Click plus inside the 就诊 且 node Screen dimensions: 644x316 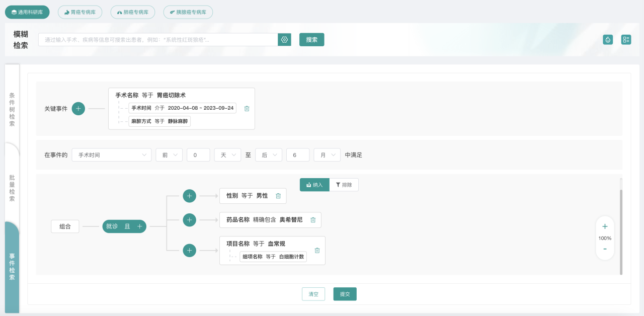[x=140, y=226]
